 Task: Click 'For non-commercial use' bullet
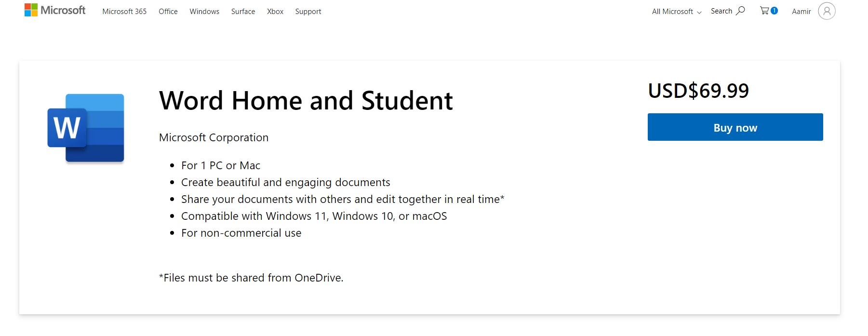(241, 233)
